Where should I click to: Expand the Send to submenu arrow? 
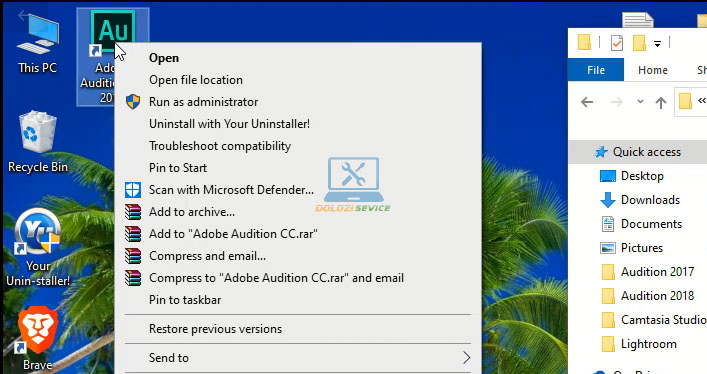466,358
